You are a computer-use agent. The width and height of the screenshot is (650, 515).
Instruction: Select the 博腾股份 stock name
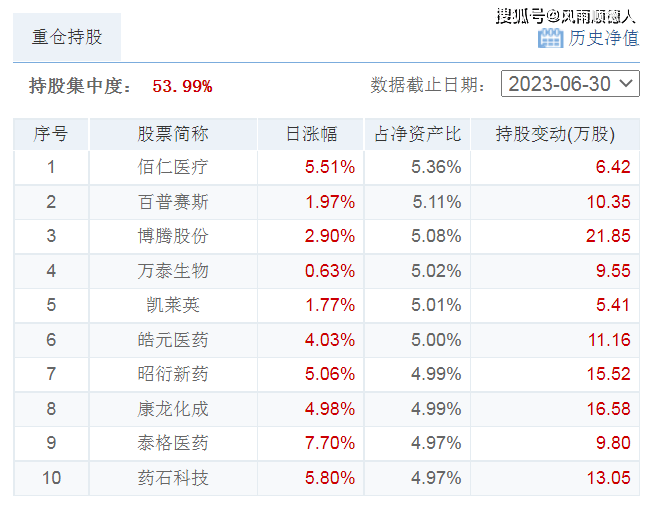pyautogui.click(x=173, y=236)
